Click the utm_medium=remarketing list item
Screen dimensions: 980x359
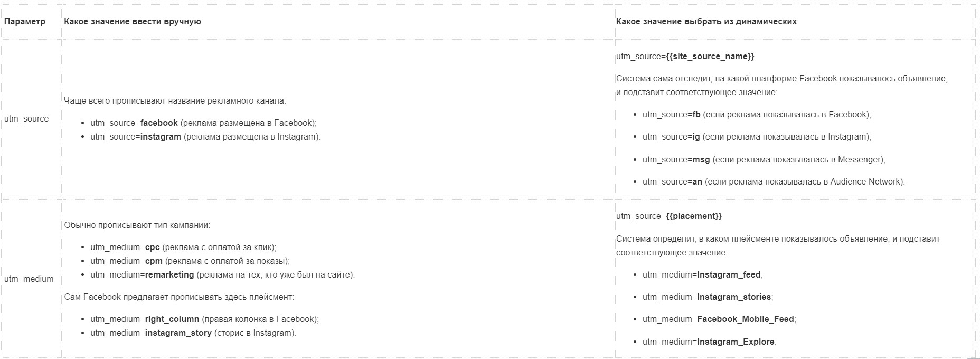pos(222,275)
